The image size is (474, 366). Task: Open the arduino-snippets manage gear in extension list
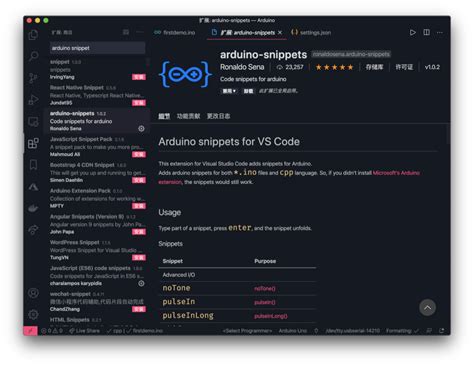pos(141,129)
